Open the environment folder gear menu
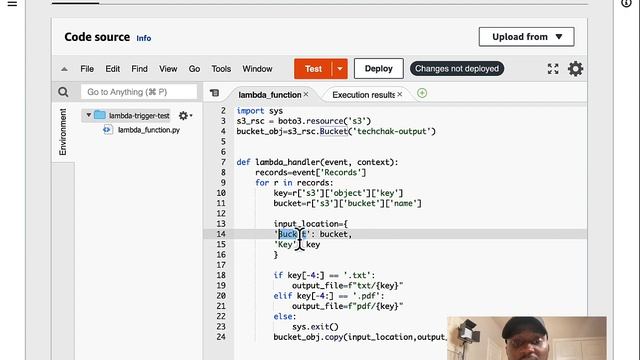The width and height of the screenshot is (640, 360). (x=185, y=116)
